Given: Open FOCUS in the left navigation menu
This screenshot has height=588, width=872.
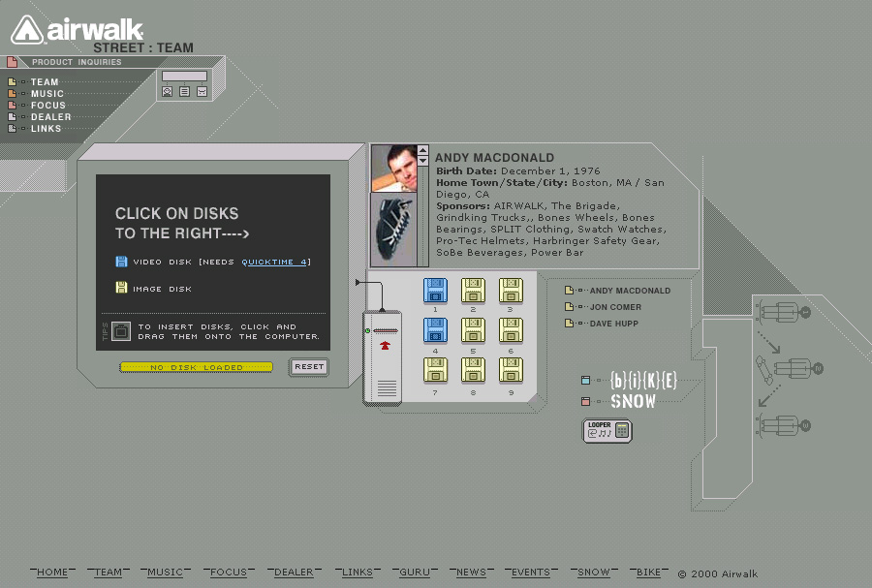Looking at the screenshot, I should [48, 105].
